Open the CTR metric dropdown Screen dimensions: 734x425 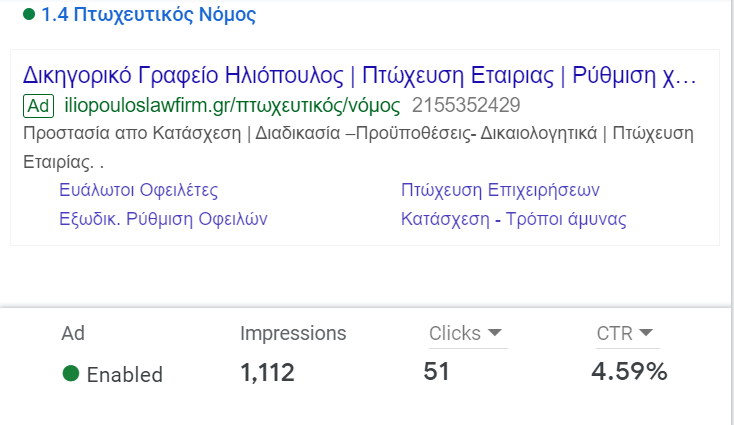tap(645, 333)
